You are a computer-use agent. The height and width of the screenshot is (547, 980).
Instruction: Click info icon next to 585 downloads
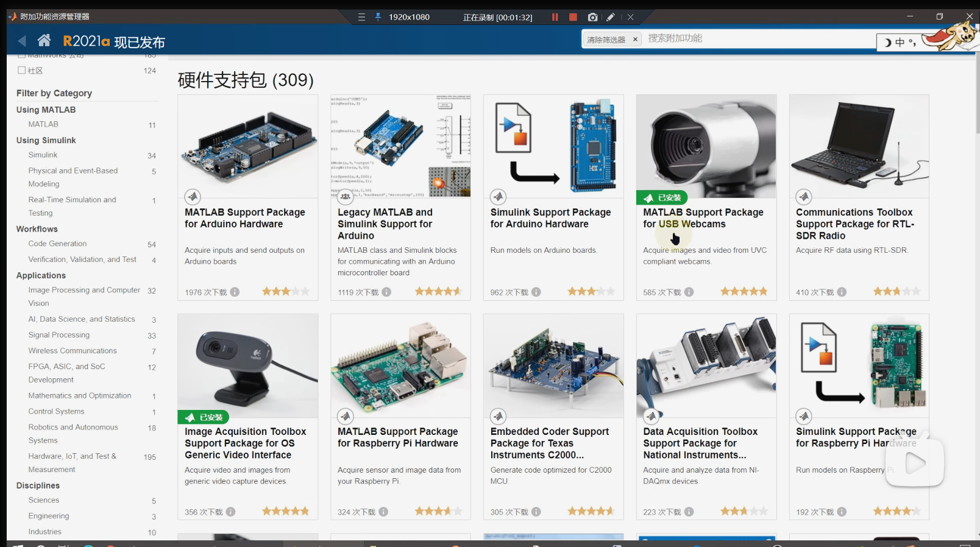click(689, 292)
